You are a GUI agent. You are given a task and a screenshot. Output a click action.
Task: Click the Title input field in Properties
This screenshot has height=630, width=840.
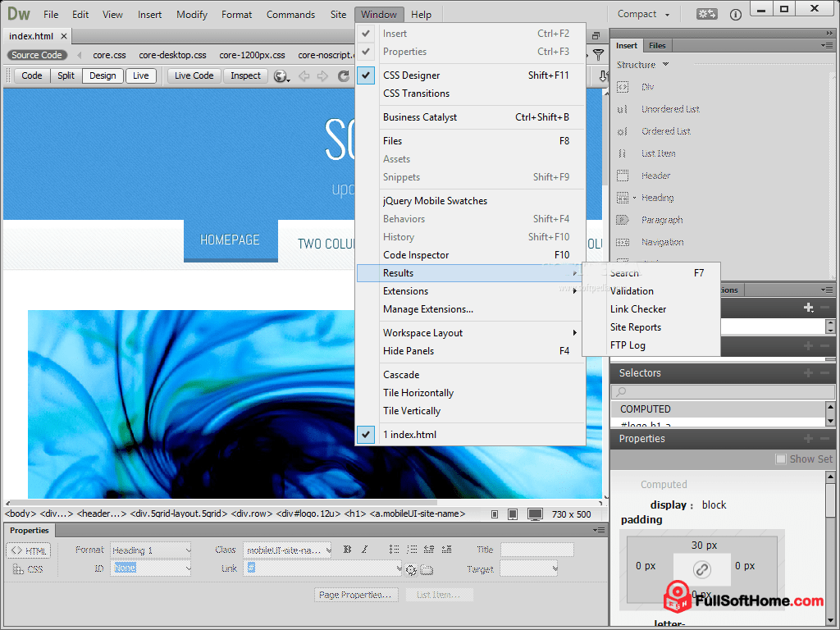click(x=536, y=550)
